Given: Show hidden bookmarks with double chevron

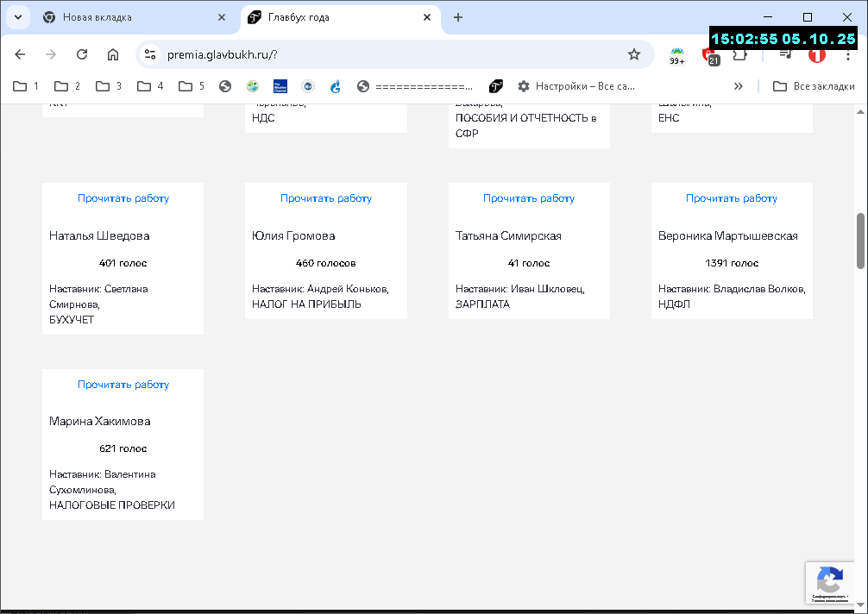Looking at the screenshot, I should click(738, 86).
